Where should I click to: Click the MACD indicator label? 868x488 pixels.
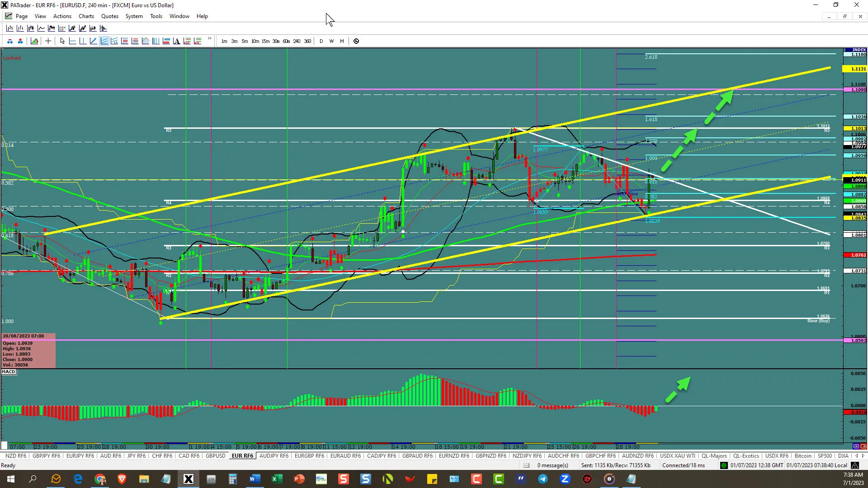[x=9, y=372]
